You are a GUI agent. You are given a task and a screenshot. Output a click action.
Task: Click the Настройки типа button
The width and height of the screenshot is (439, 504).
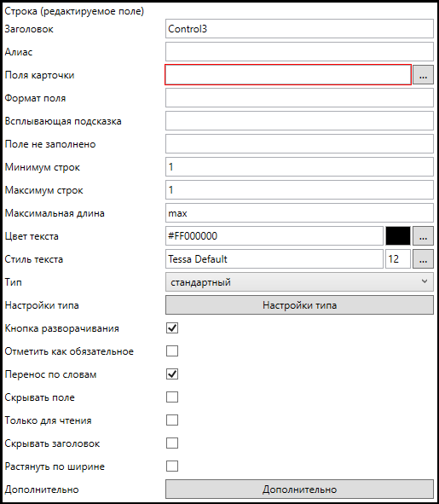(299, 305)
